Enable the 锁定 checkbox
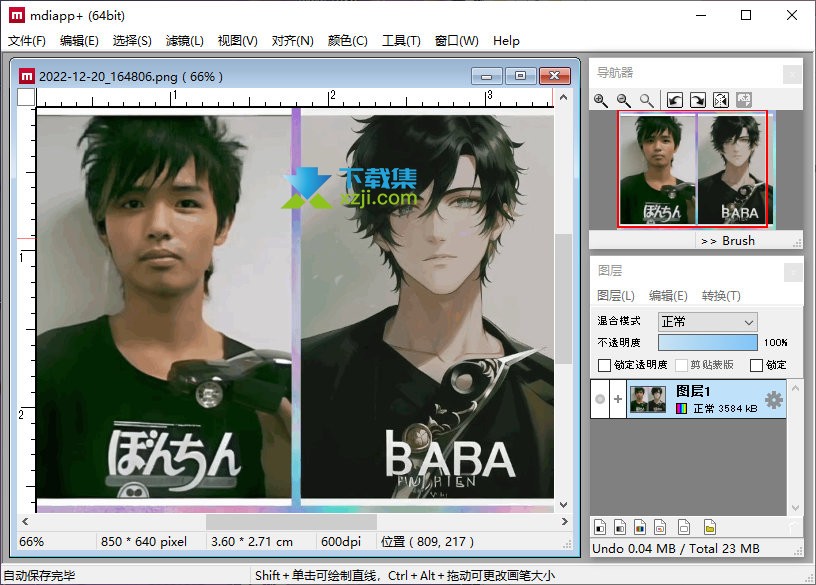Image resolution: width=816 pixels, height=585 pixels. pos(756,365)
